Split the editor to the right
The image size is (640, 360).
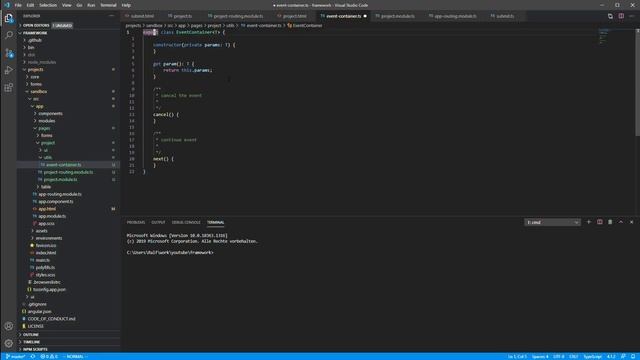click(621, 16)
